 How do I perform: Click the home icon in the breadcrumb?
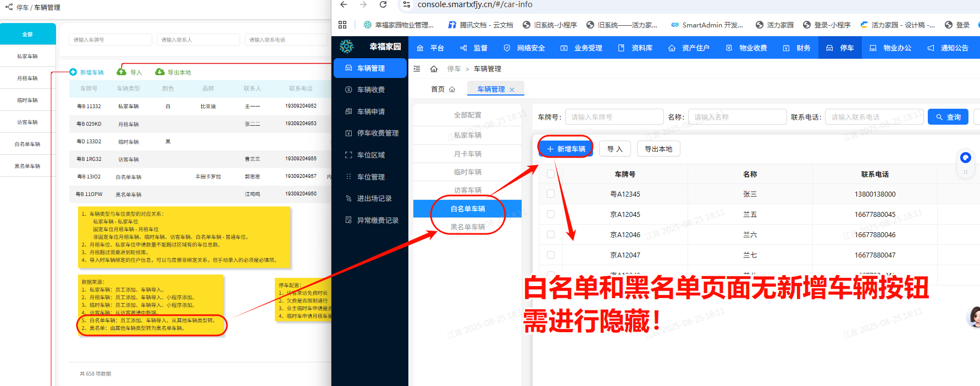point(434,69)
